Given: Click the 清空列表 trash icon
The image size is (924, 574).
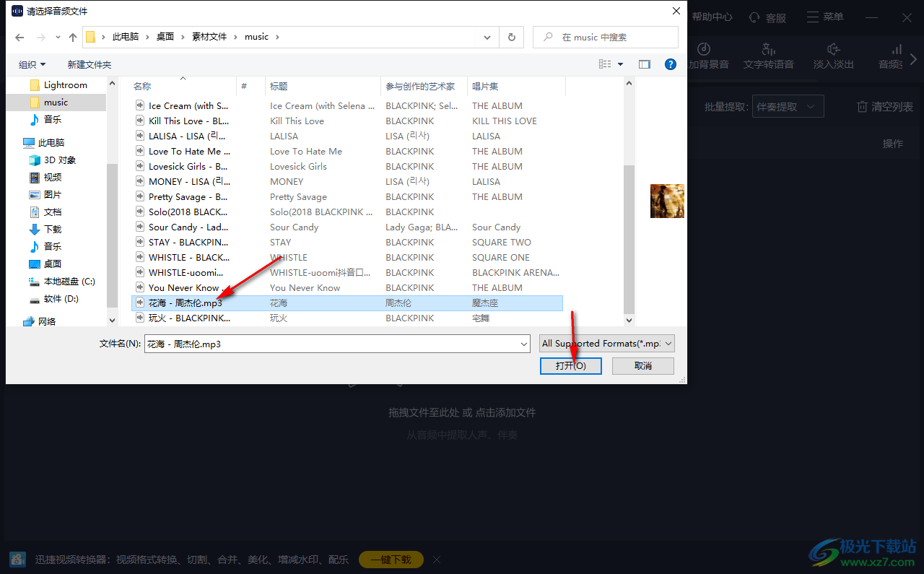Looking at the screenshot, I should click(862, 107).
